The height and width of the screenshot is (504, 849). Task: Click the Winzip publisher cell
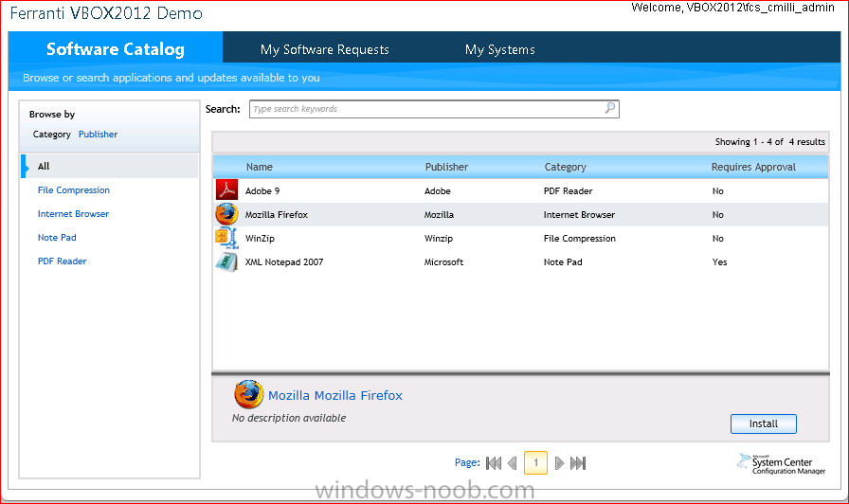click(439, 239)
